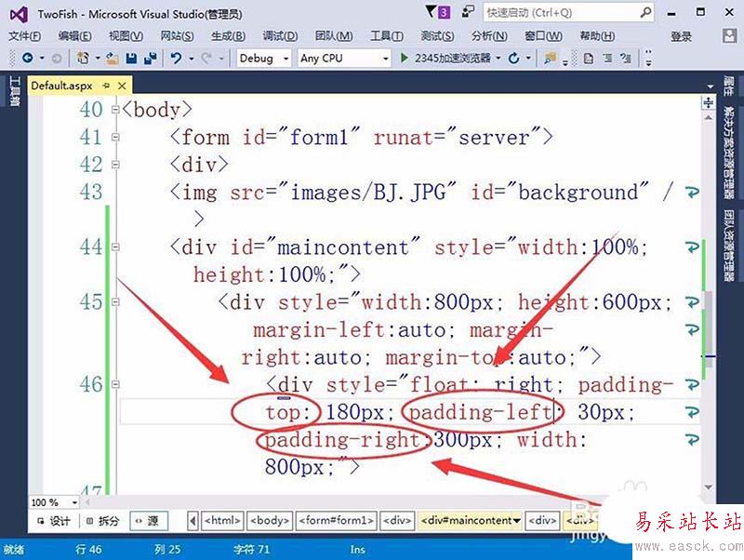Open the 解决方案资源管理器 side panel
This screenshot has height=560, width=744.
728,153
